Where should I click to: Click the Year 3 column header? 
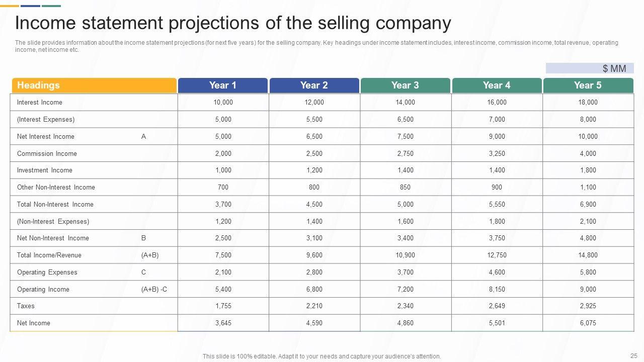pos(405,85)
